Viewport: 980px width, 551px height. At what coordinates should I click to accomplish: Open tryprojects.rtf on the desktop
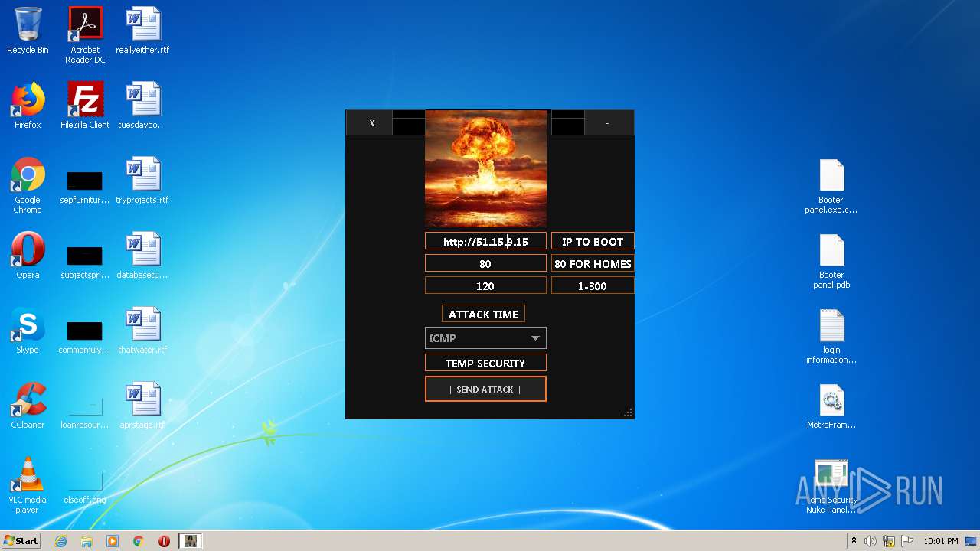[142, 181]
